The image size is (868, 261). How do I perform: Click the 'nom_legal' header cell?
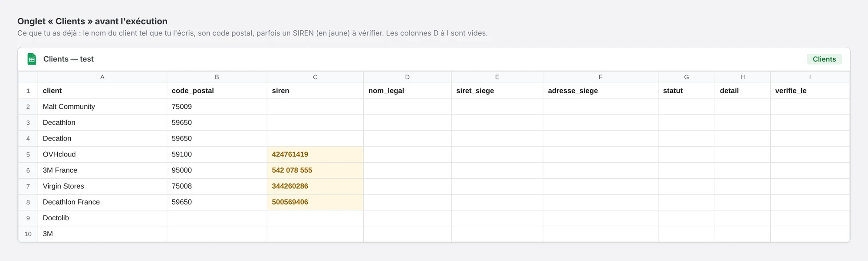pyautogui.click(x=408, y=91)
